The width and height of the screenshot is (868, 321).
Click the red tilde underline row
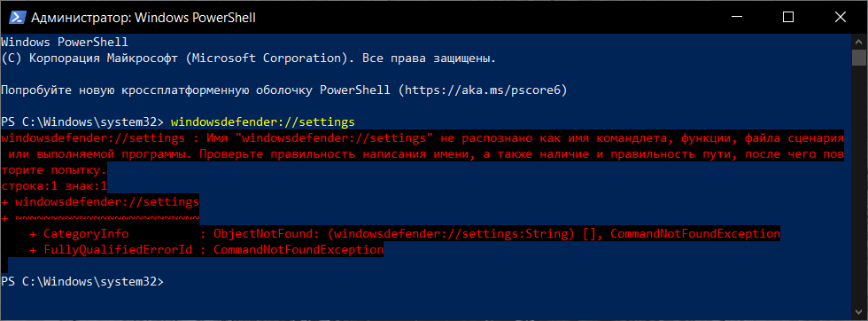pos(100,218)
